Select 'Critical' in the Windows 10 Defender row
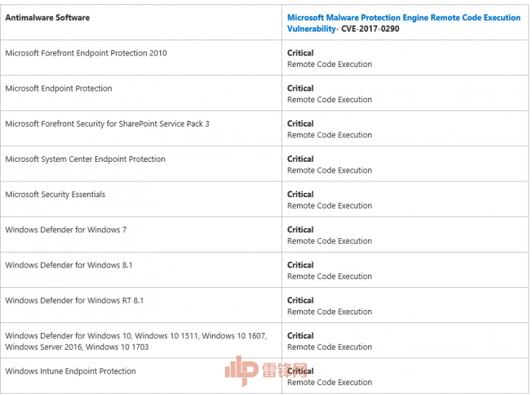The image size is (532, 395). [301, 335]
